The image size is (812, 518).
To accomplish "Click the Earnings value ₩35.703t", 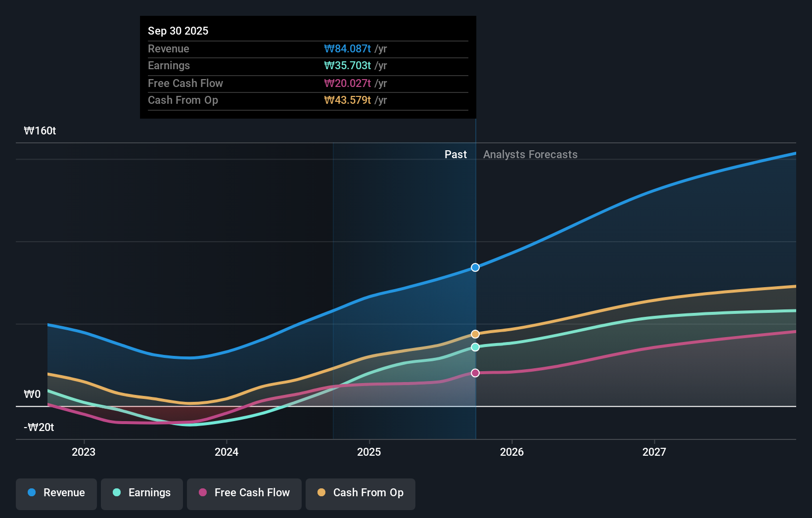I will pyautogui.click(x=348, y=65).
